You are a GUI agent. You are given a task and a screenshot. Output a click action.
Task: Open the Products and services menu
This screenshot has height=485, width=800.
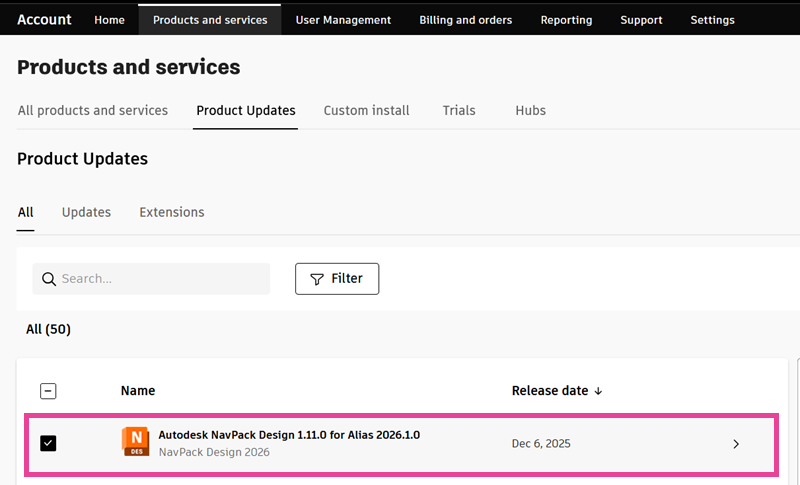[210, 20]
